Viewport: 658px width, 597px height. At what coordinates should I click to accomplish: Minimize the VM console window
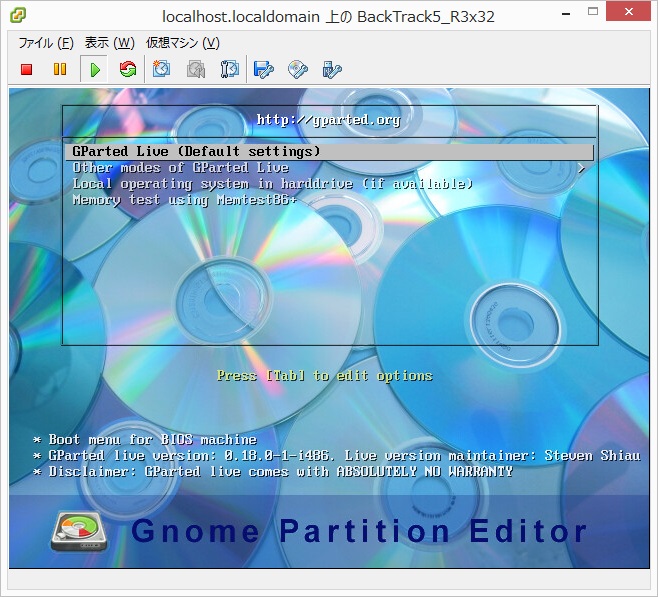[566, 14]
